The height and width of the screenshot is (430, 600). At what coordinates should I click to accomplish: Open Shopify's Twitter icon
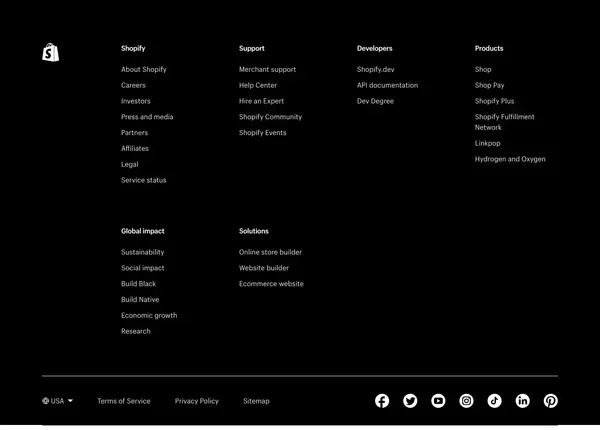pos(410,401)
